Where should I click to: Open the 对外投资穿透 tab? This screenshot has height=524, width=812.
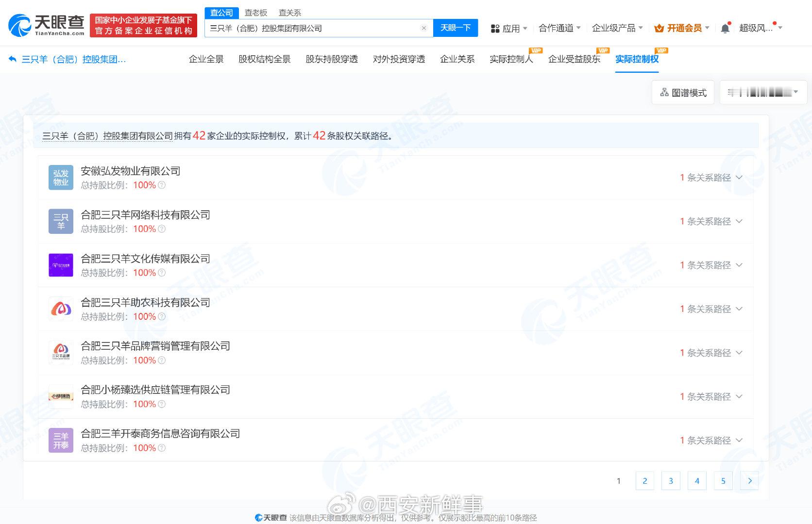pos(399,59)
